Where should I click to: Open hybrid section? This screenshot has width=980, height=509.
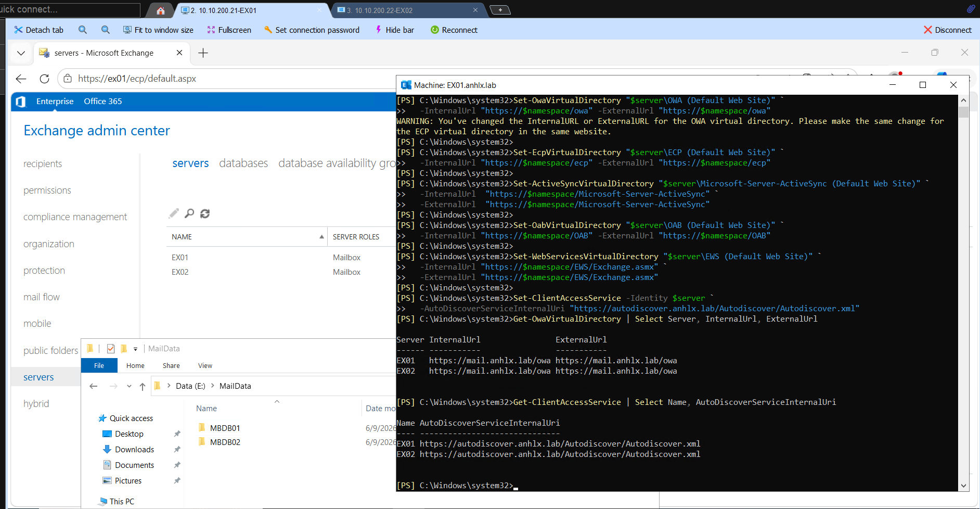36,404
